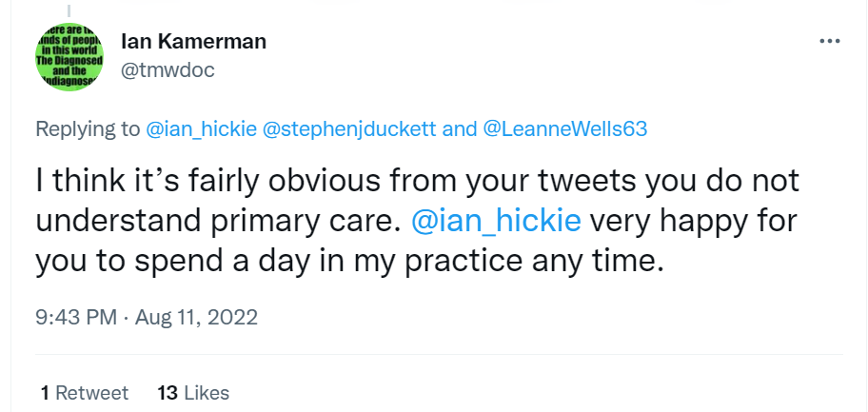Click the "Replying to" label

(88, 129)
